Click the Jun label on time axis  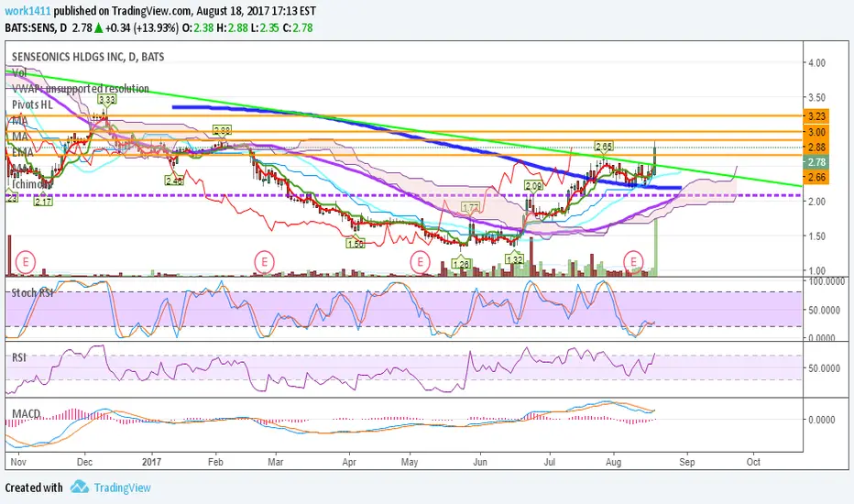(480, 462)
